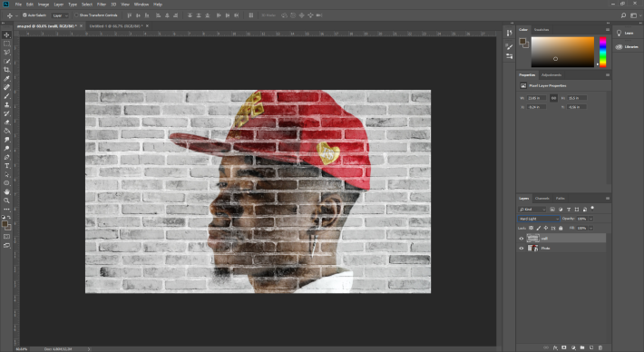
Task: Open the Learn panel button
Action: (x=625, y=33)
